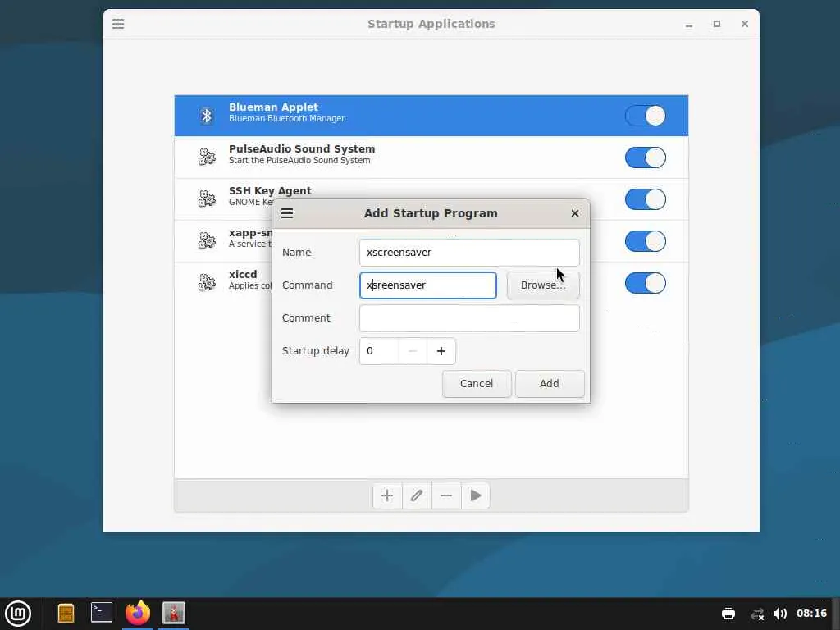Click the empty Comment field
This screenshot has height=630, width=840.
pos(469,318)
